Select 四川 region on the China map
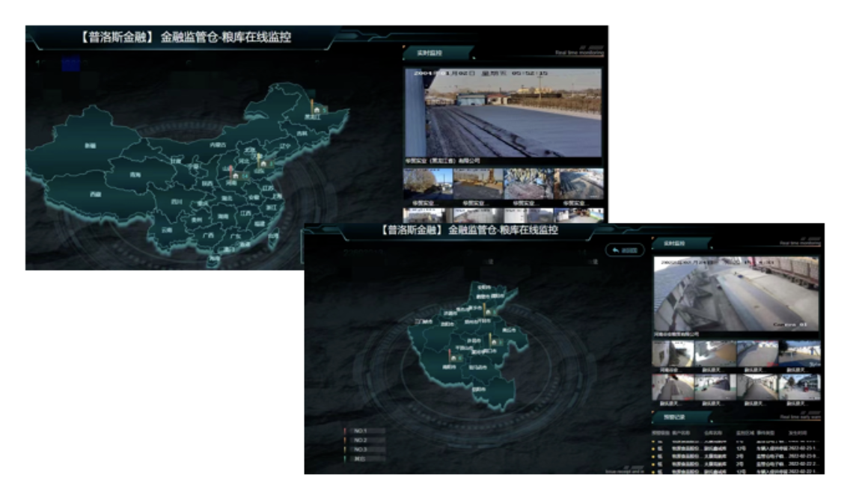Viewport: 868px width, 495px height. tap(177, 202)
